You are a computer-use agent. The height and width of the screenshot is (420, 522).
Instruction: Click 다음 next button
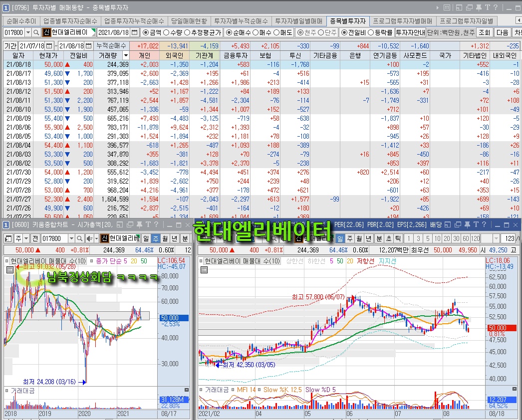point(502,32)
